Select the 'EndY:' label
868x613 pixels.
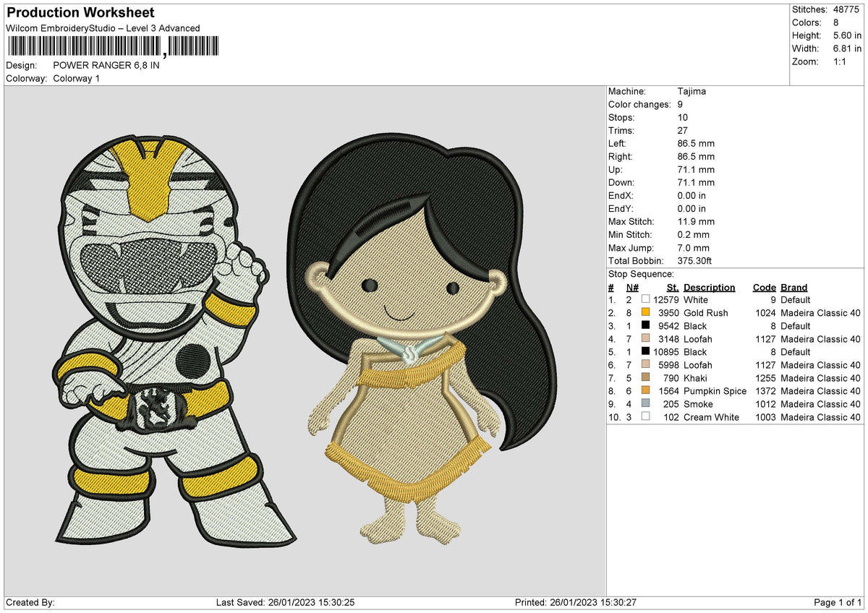621,208
